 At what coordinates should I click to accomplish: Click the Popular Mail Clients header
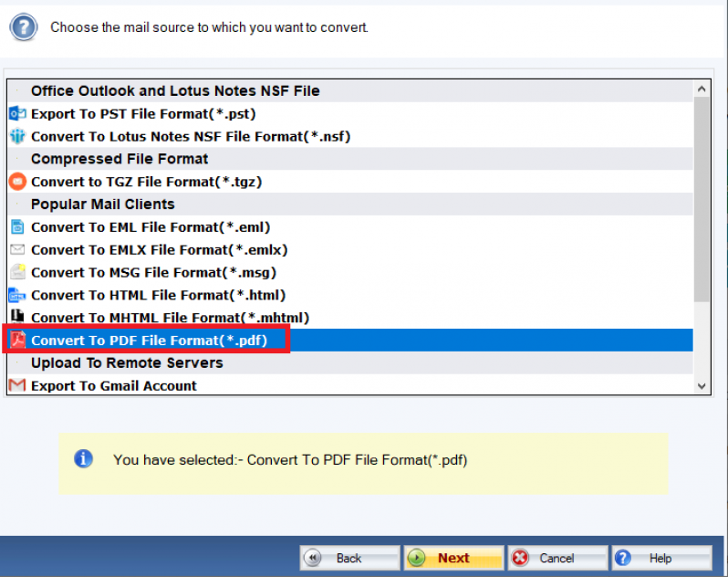coord(350,205)
